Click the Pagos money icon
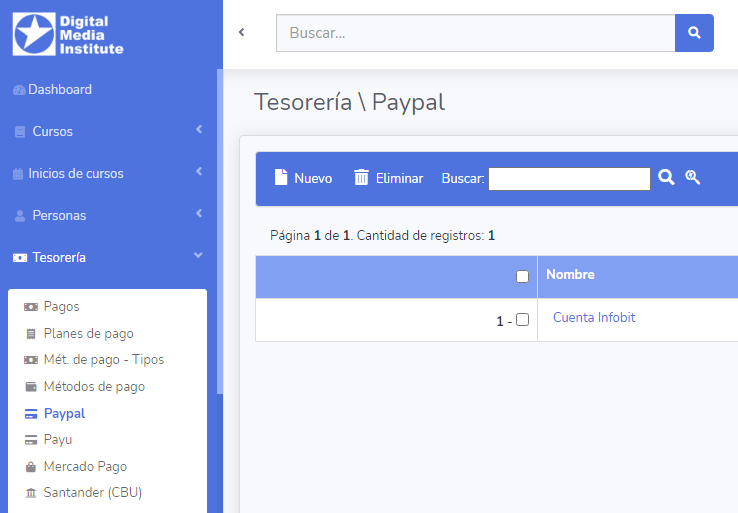Viewport: 738px width, 513px height. click(x=31, y=307)
